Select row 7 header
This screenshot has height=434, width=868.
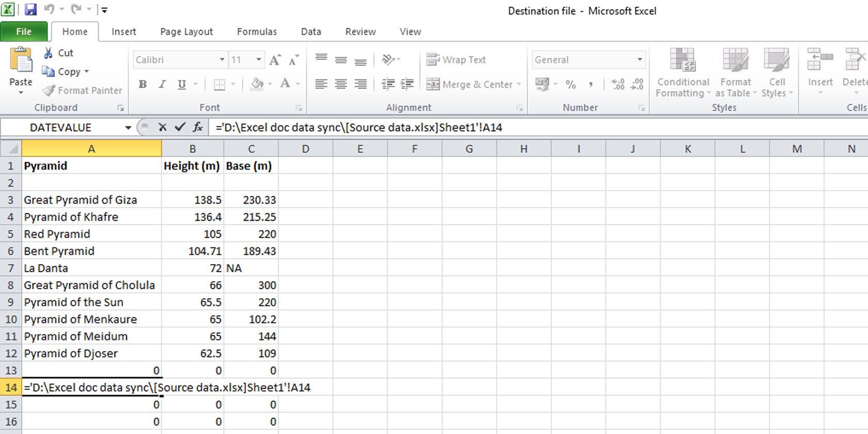coord(11,268)
